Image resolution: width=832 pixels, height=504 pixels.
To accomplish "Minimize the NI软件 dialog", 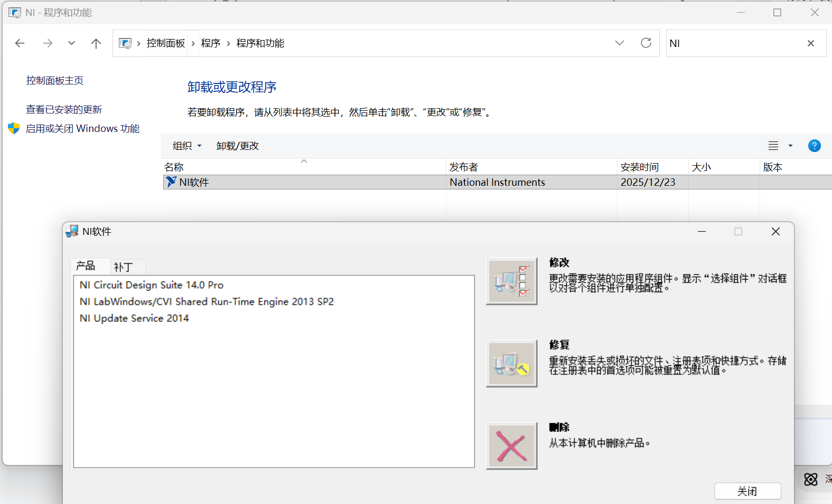I will click(702, 231).
